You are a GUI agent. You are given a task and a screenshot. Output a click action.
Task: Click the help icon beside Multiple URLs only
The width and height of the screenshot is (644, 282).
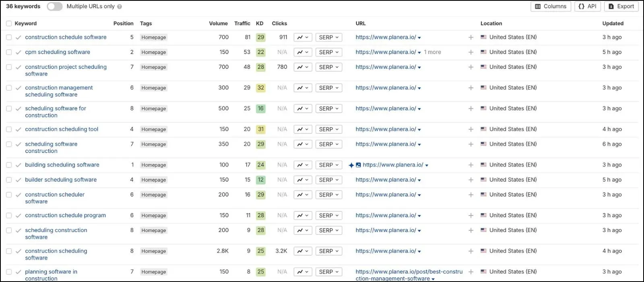(x=120, y=6)
